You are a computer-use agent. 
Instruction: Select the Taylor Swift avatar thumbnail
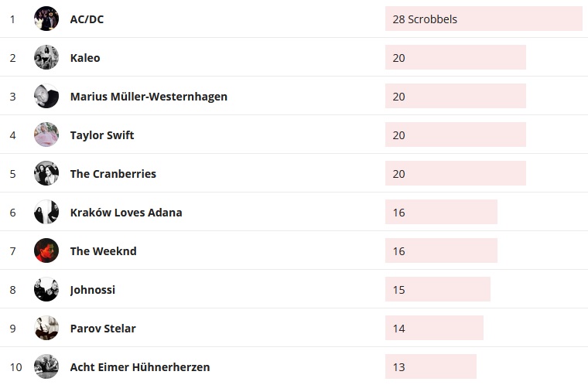coord(46,135)
